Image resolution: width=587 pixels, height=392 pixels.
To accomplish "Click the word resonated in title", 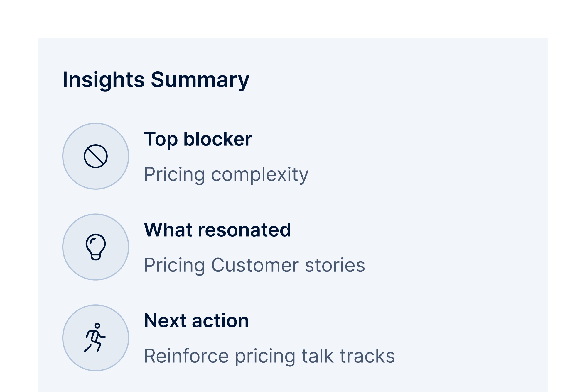I will [244, 230].
